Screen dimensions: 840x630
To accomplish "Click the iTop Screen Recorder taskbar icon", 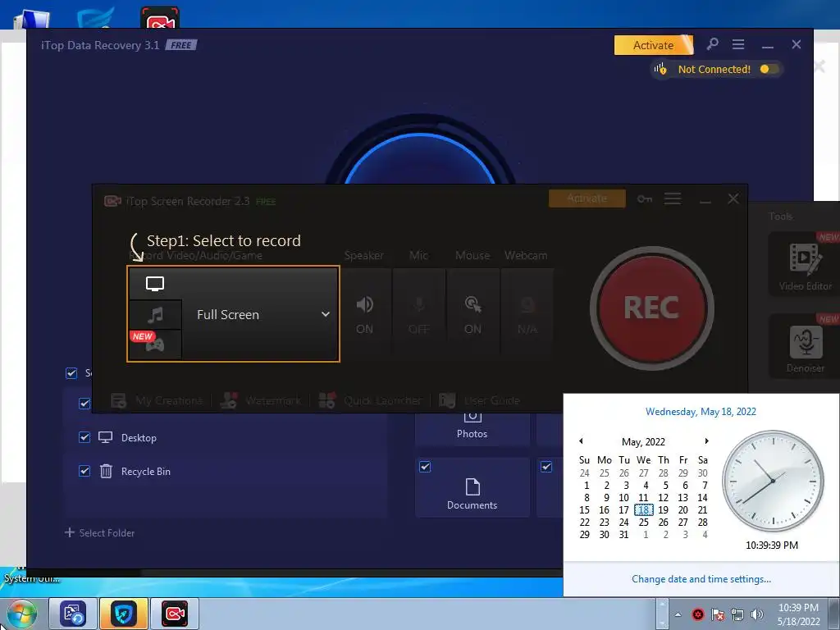I will click(175, 614).
